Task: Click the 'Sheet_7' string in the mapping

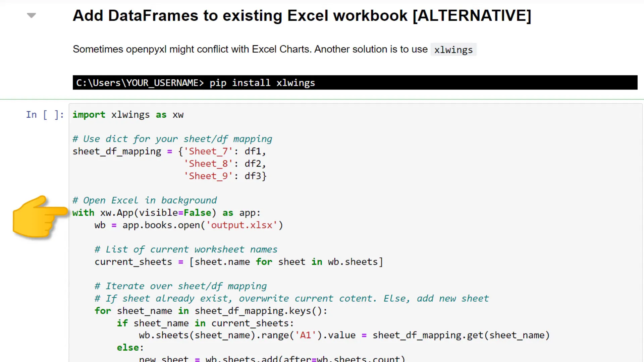Action: tap(209, 151)
